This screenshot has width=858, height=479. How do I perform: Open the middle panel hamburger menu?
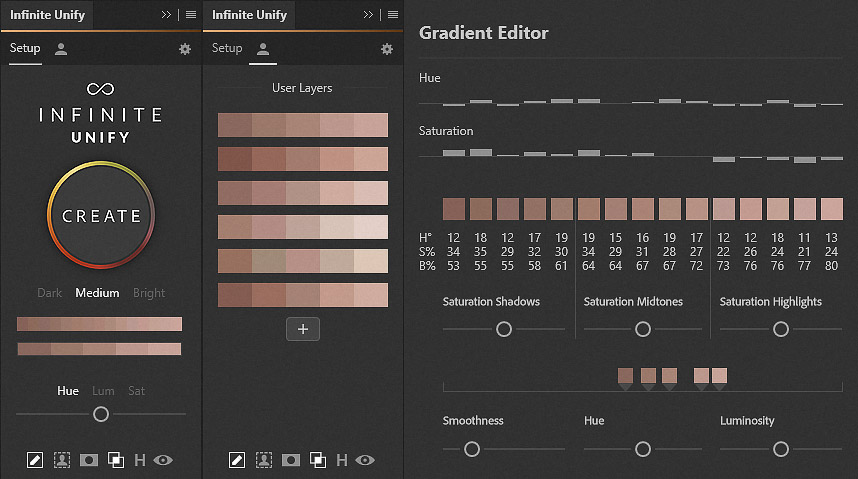click(392, 15)
